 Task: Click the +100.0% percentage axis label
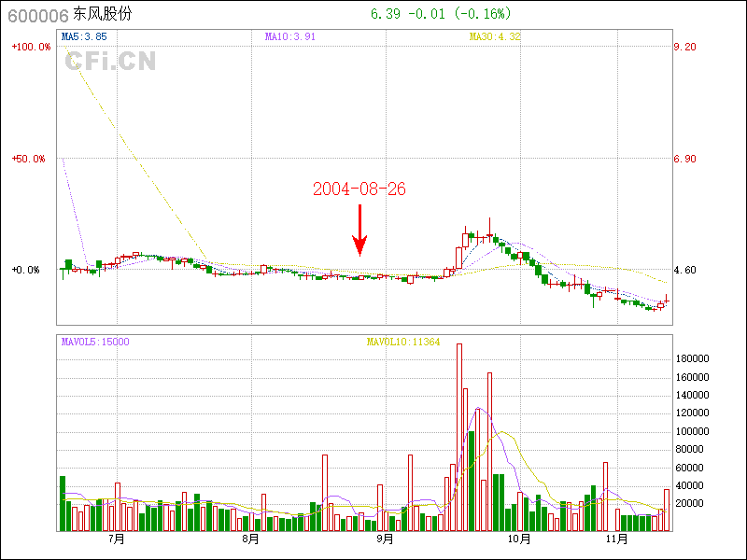(x=32, y=47)
